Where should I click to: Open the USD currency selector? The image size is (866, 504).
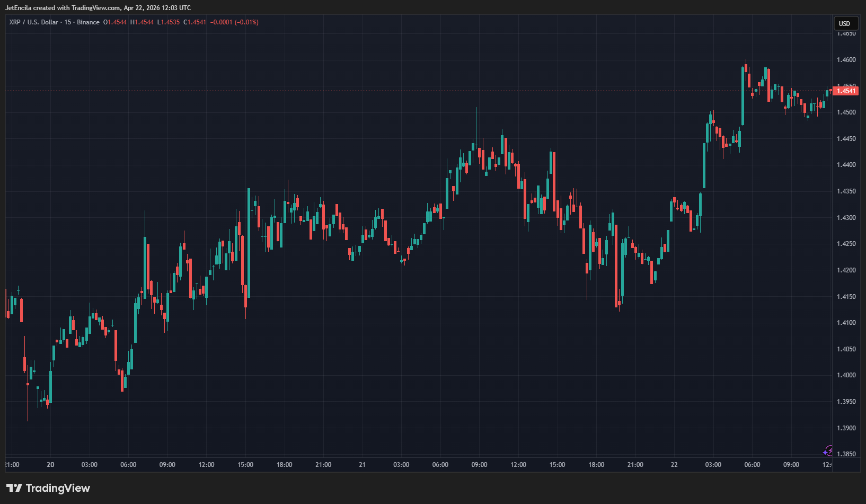click(844, 23)
